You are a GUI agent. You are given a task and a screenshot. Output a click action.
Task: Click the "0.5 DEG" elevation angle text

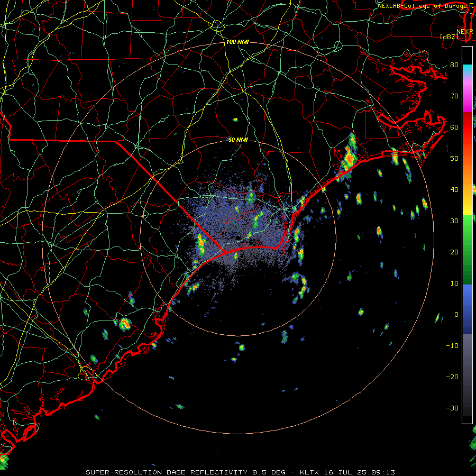click(269, 472)
